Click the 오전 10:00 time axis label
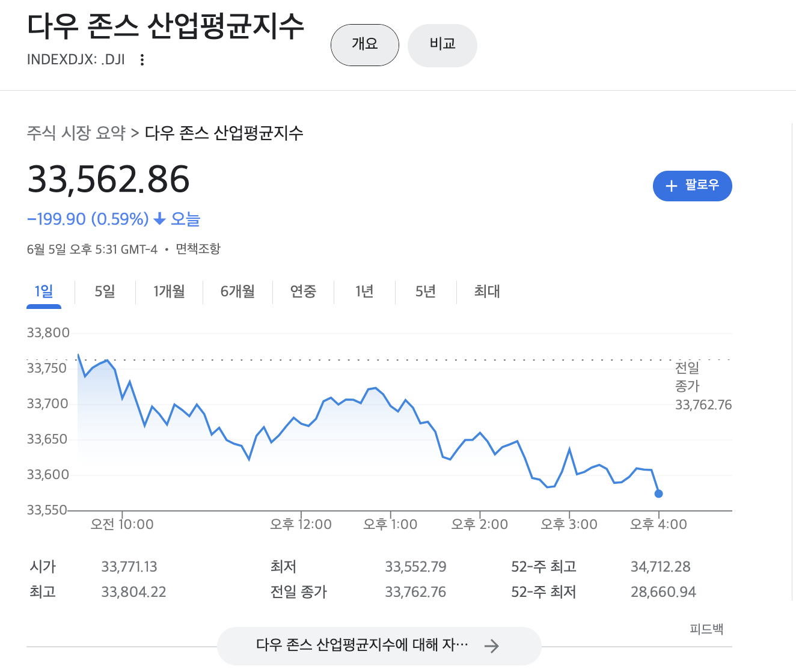The width and height of the screenshot is (796, 672). 122,524
